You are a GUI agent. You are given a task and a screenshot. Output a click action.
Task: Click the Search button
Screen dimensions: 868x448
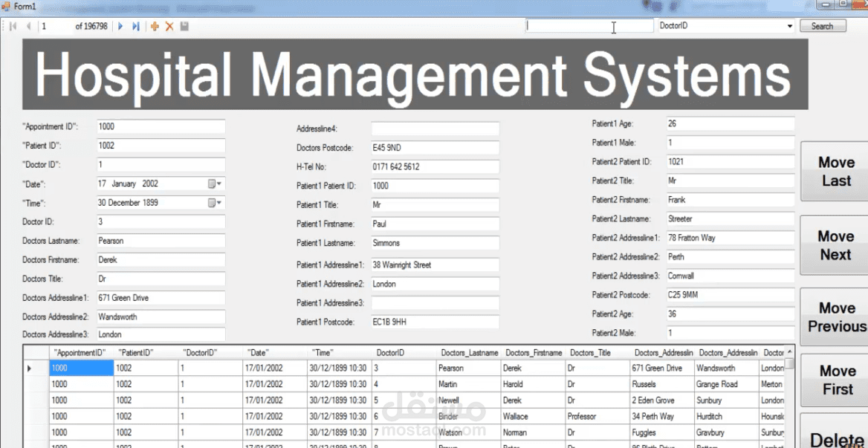click(823, 26)
